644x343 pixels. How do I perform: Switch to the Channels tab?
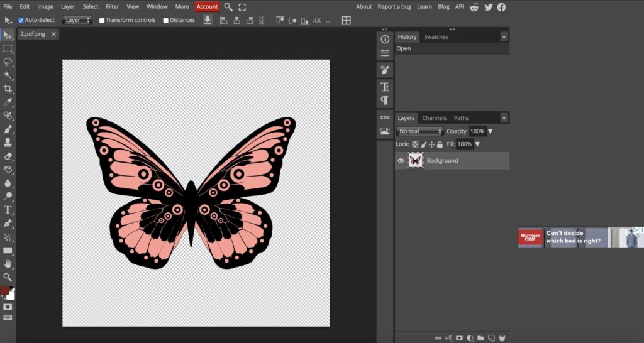(x=434, y=118)
